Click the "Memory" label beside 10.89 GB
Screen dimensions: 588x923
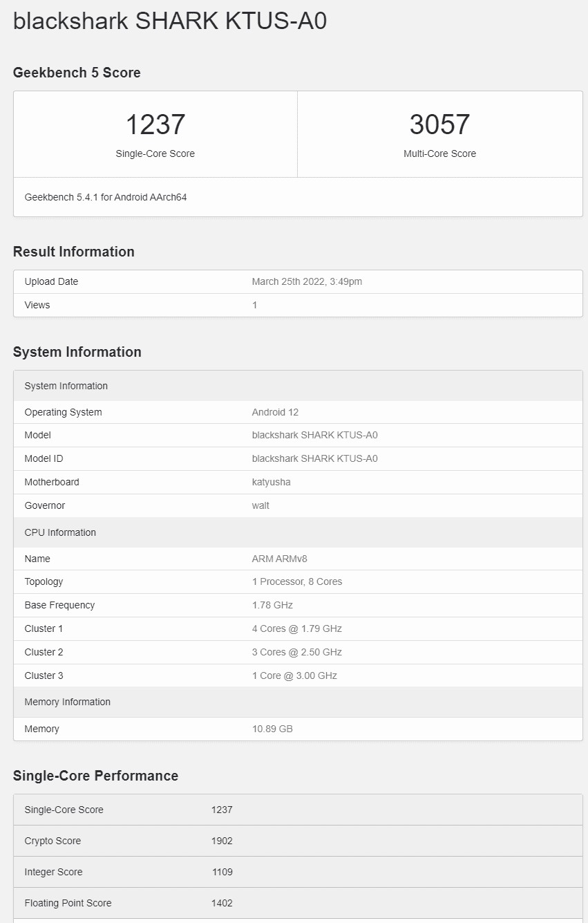[x=41, y=729]
